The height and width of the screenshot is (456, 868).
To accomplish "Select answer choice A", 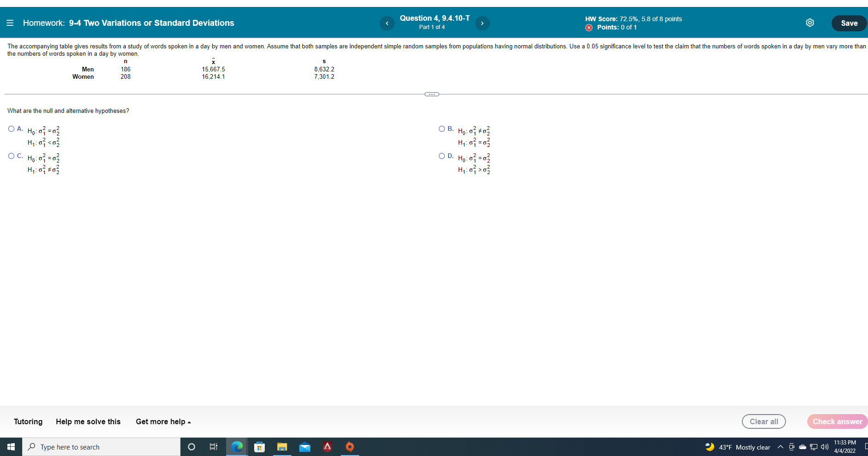I will pos(11,129).
